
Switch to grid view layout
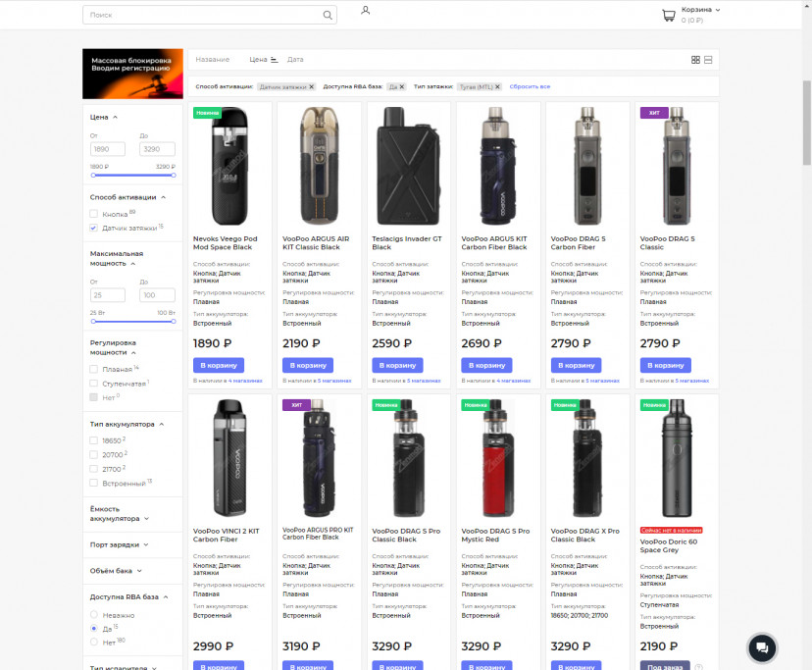tap(695, 60)
